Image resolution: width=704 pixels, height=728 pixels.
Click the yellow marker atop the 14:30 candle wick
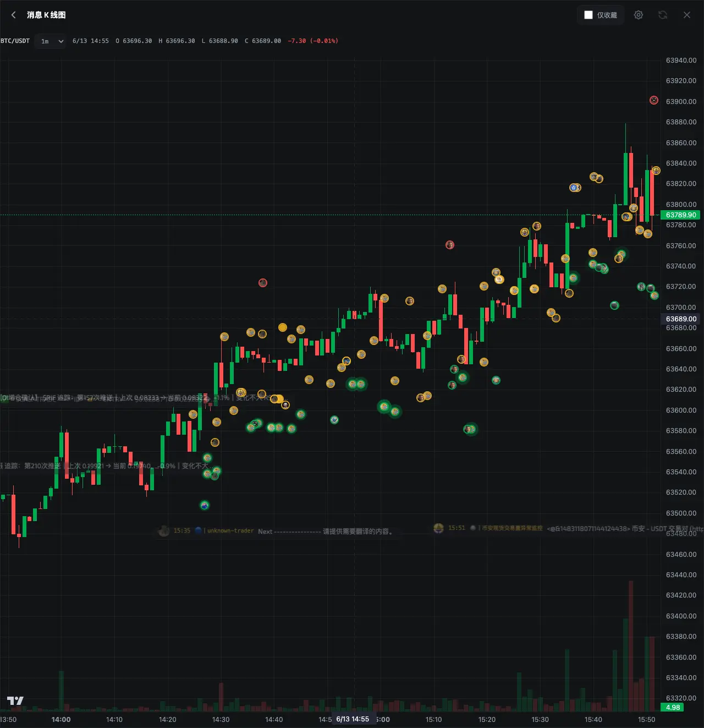pos(224,337)
